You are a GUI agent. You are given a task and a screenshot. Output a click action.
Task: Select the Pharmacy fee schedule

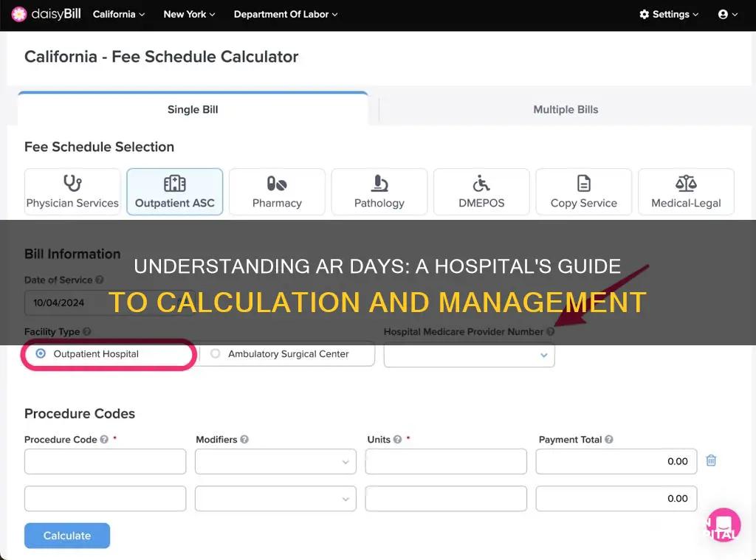277,192
